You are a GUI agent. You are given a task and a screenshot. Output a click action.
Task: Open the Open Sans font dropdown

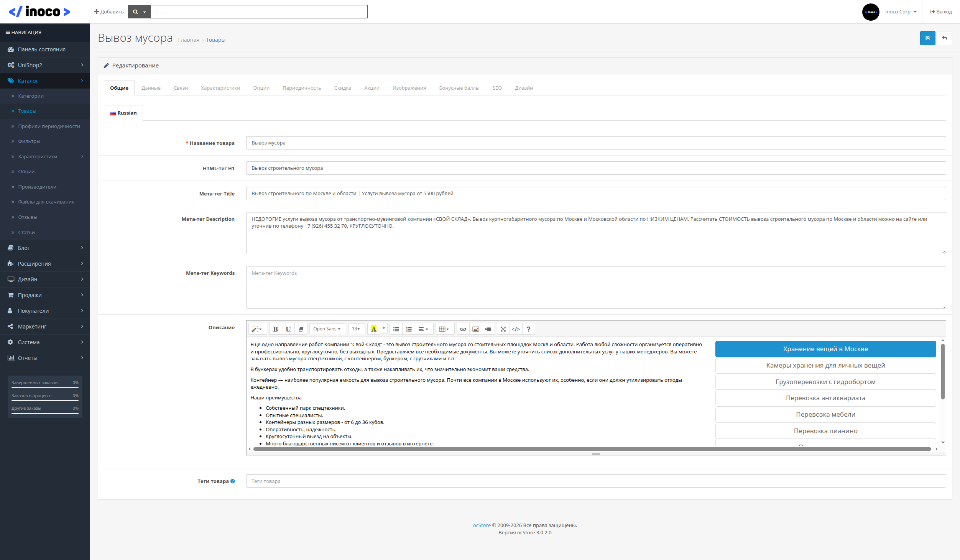point(327,329)
